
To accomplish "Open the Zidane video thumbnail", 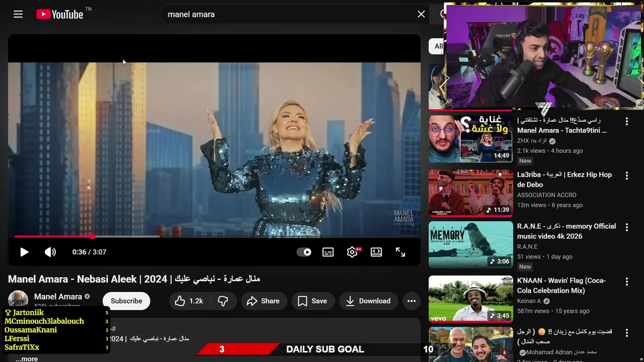I will tap(470, 344).
